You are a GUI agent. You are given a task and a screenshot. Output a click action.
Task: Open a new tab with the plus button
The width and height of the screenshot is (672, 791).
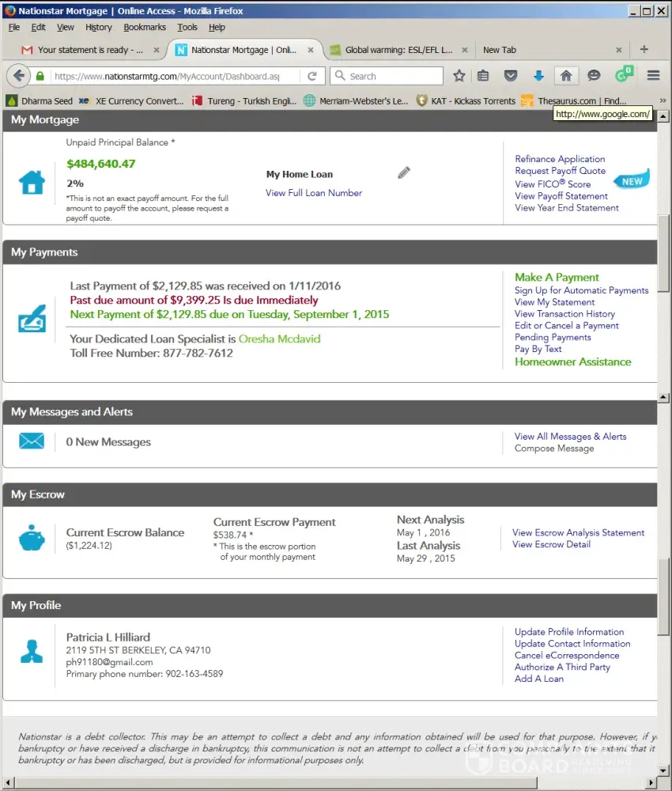click(644, 49)
